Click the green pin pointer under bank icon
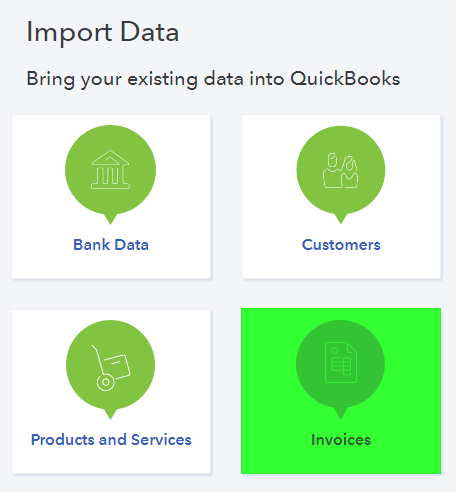This screenshot has height=492, width=456. [110, 219]
